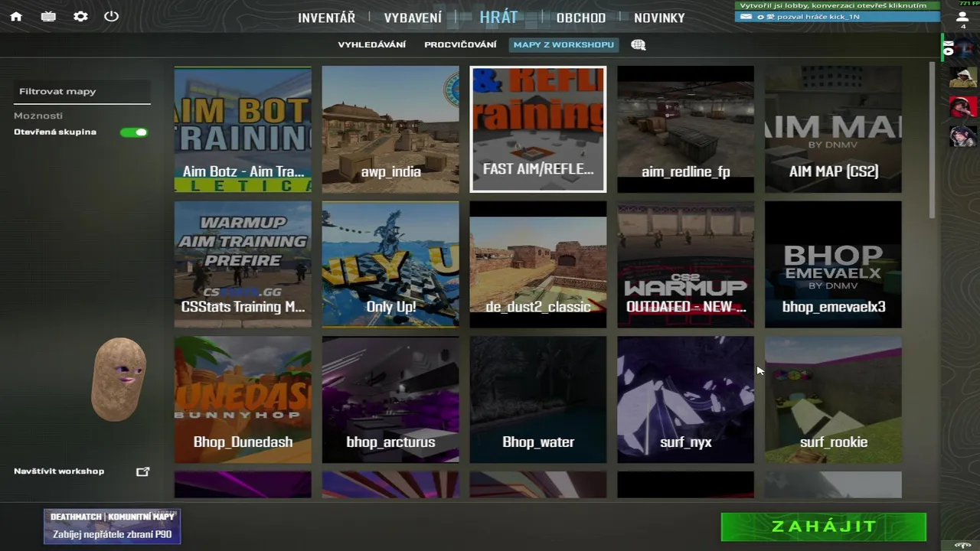The height and width of the screenshot is (551, 980).
Task: Select the hooded friend avatar in sidebar
Action: point(963,77)
